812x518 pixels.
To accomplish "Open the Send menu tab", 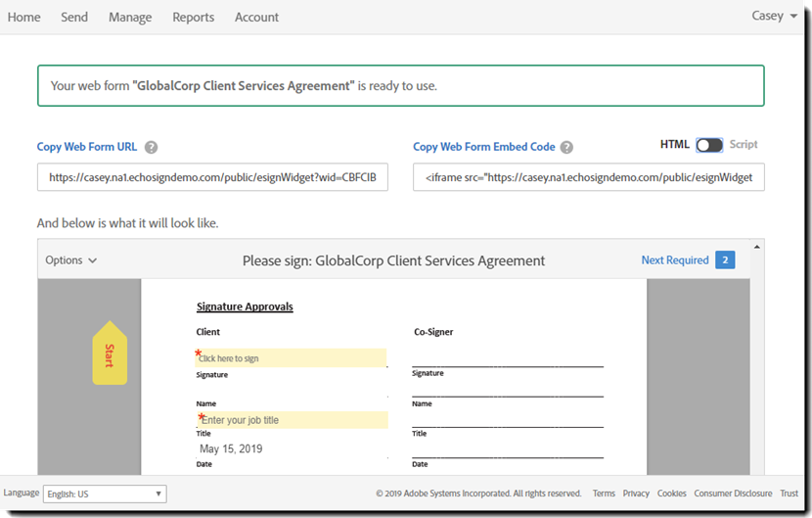I will pos(74,17).
